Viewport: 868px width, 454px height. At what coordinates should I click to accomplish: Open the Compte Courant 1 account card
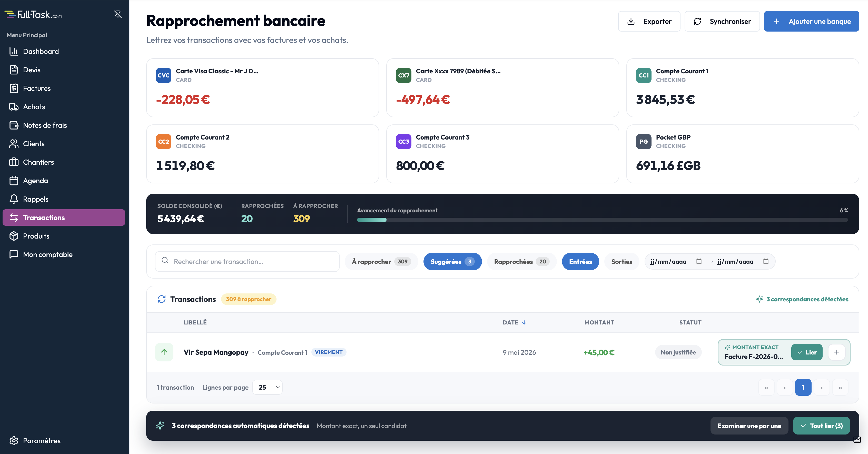743,88
